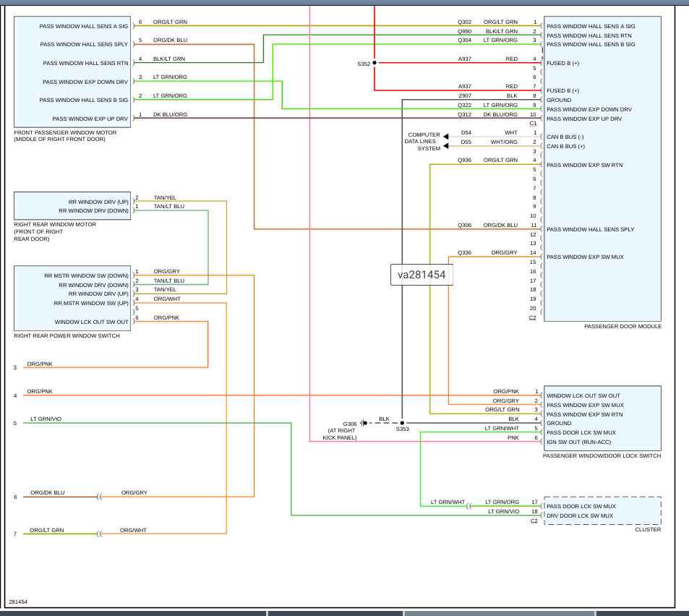Click RR MSTR WINDOW SW (DOWN) pin label
The height and width of the screenshot is (616, 689).
click(87, 276)
